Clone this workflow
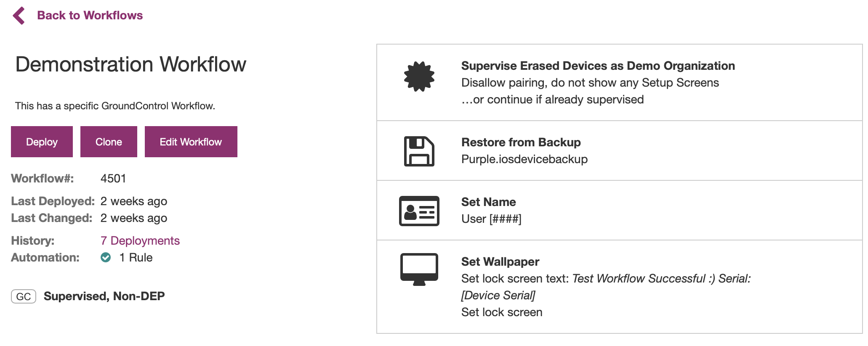868x346 pixels. coord(109,142)
